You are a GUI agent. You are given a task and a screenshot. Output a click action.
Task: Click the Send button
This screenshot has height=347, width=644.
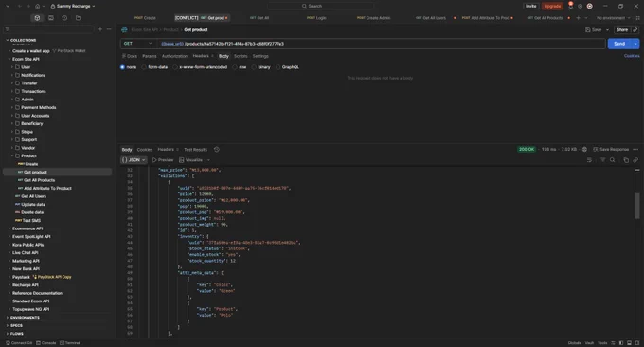coord(619,44)
